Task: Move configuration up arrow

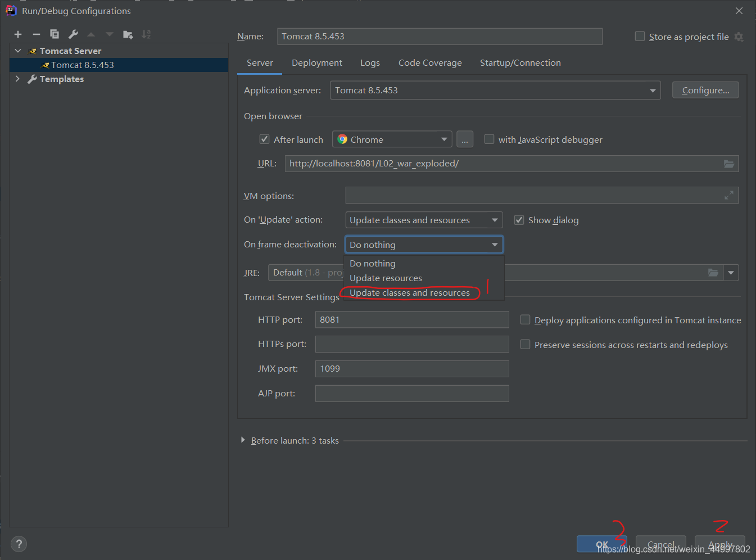Action: tap(91, 34)
